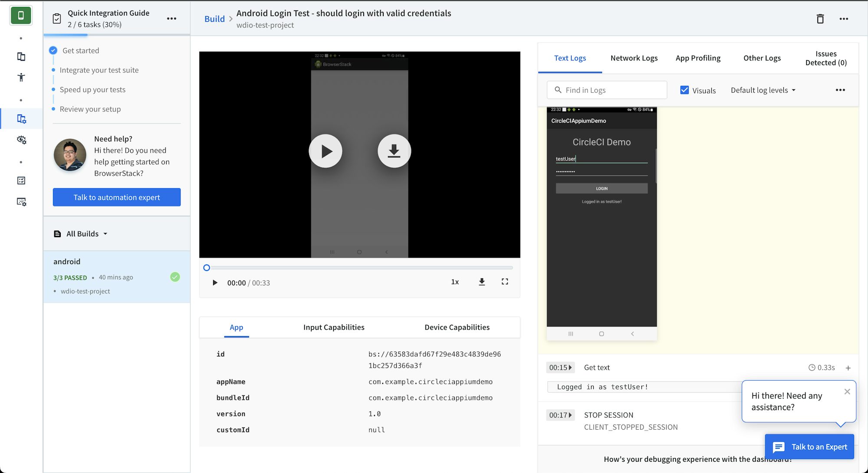
Task: Enter fullscreen mode in video player
Action: click(505, 282)
